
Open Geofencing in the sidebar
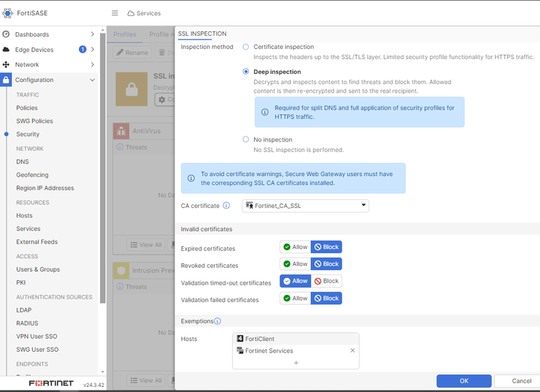pyautogui.click(x=32, y=174)
